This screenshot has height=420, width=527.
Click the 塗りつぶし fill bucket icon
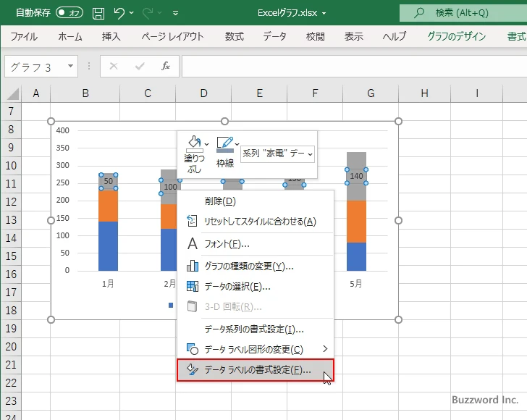195,143
